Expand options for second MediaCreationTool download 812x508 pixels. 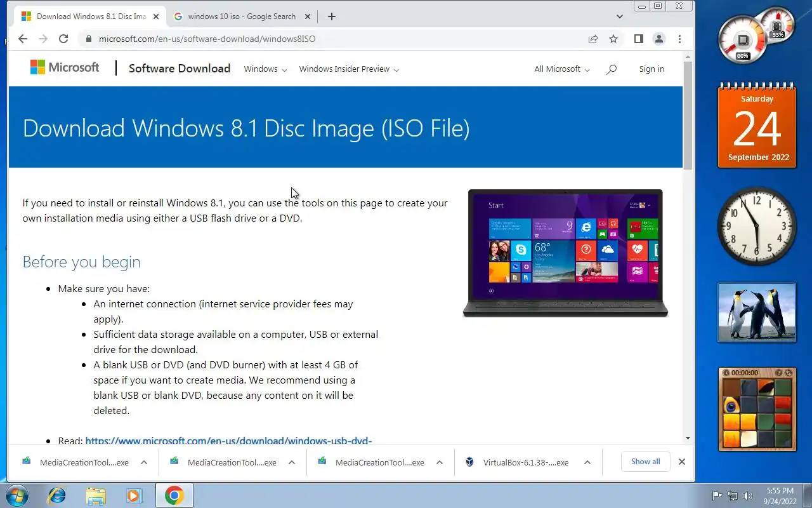point(292,462)
